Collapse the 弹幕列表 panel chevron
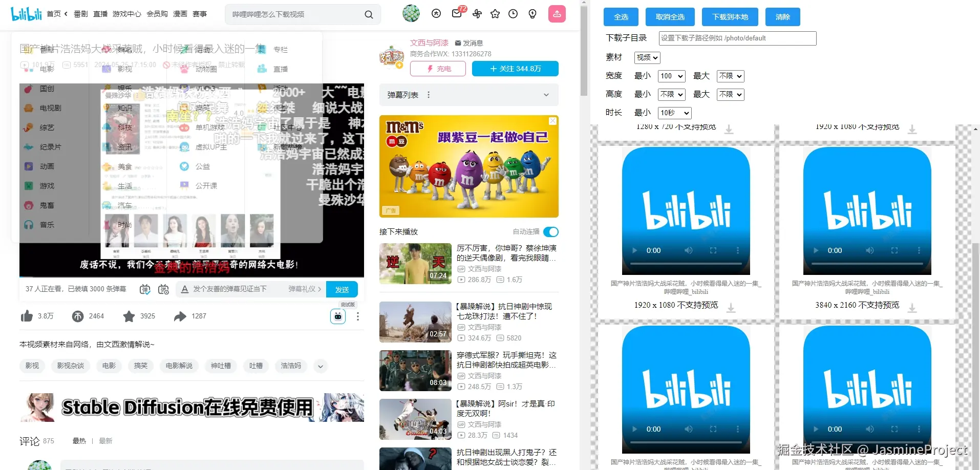Image resolution: width=980 pixels, height=470 pixels. (546, 95)
